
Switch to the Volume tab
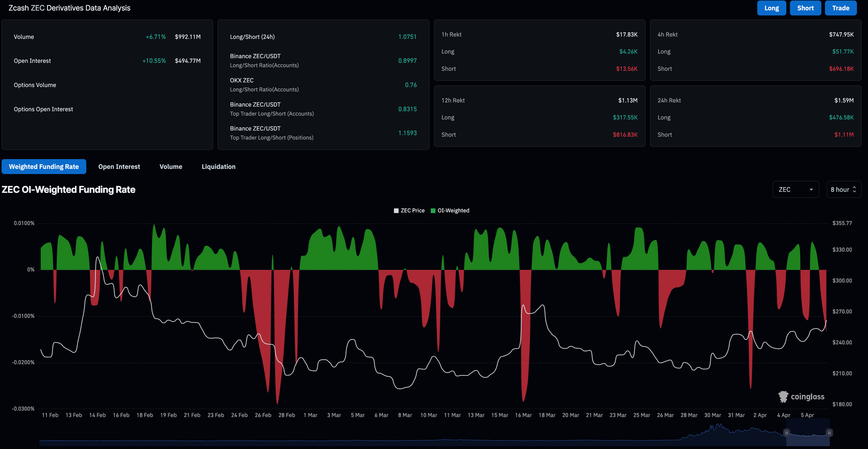pos(171,167)
